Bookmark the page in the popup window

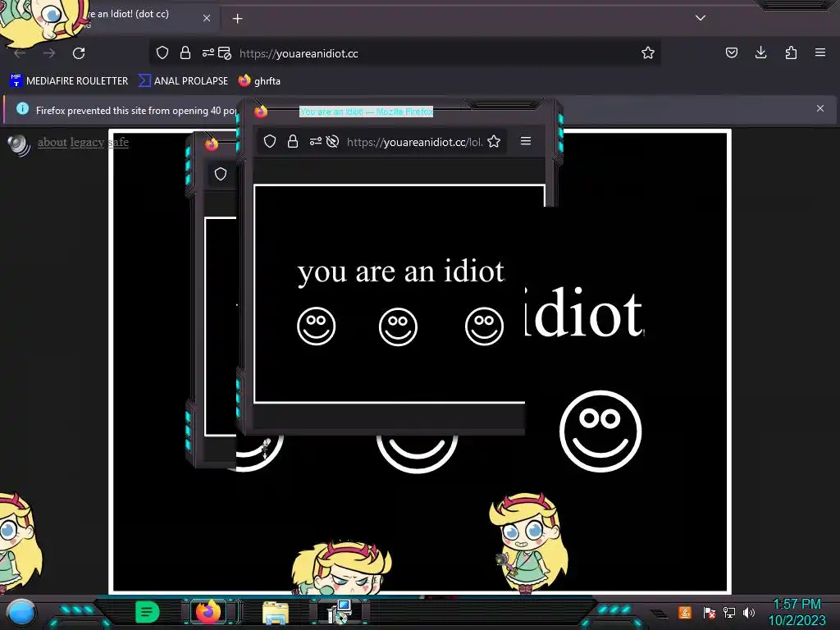point(494,141)
